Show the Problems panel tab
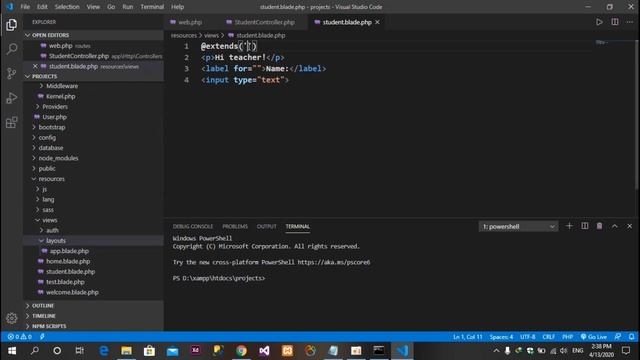Image resolution: width=640 pixels, height=360 pixels. [235, 227]
